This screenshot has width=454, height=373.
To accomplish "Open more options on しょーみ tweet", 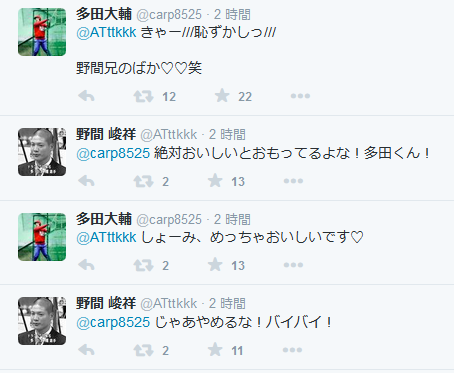I will click(x=293, y=265).
